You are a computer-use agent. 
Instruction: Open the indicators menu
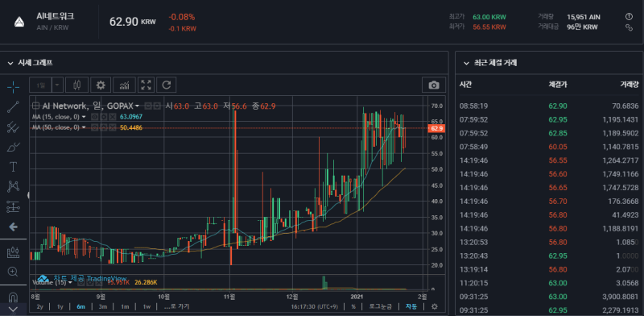tap(124, 85)
